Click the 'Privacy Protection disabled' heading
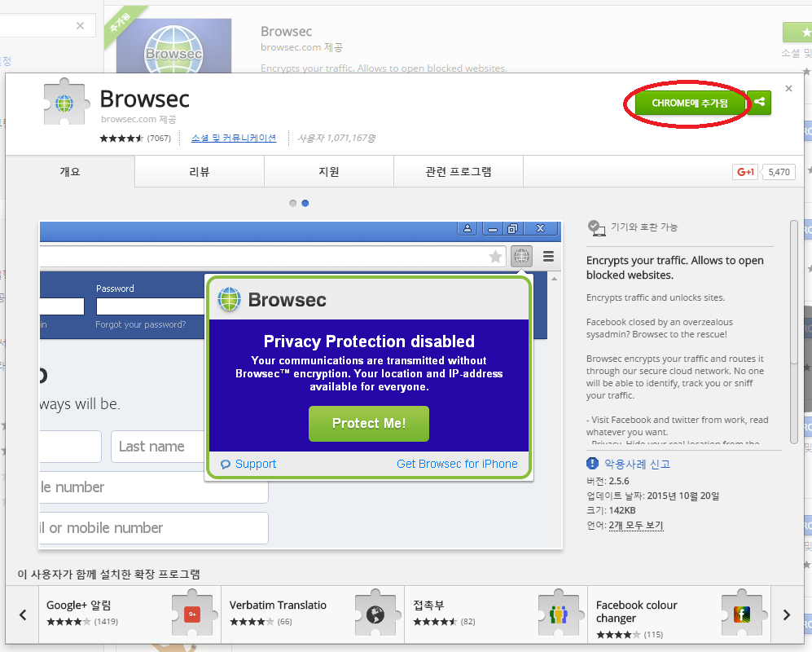 tap(369, 341)
